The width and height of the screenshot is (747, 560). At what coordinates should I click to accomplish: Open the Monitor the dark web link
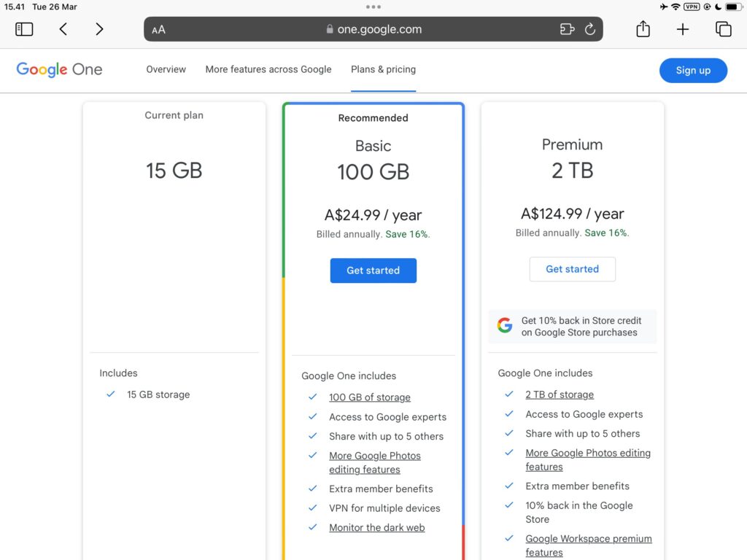[x=377, y=528]
